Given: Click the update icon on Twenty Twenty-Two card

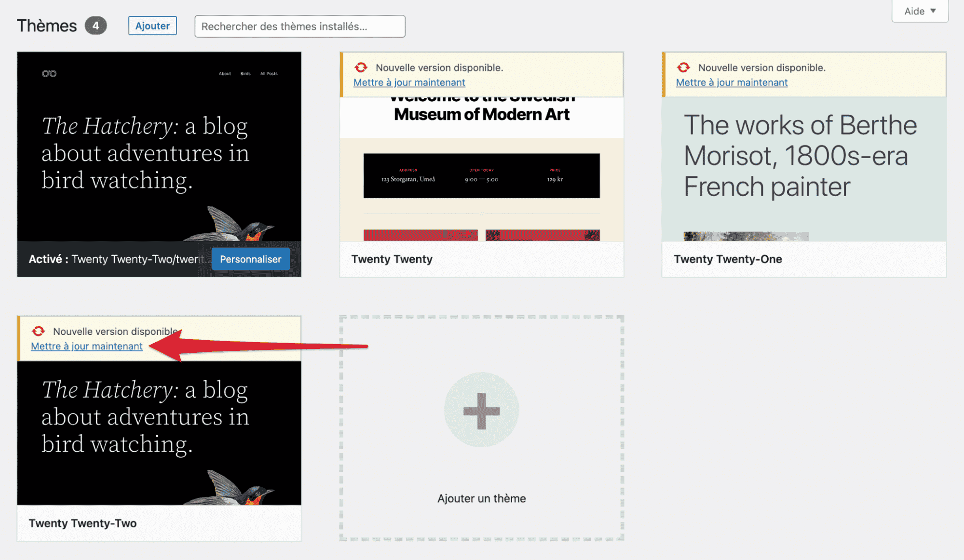Looking at the screenshot, I should (x=38, y=331).
